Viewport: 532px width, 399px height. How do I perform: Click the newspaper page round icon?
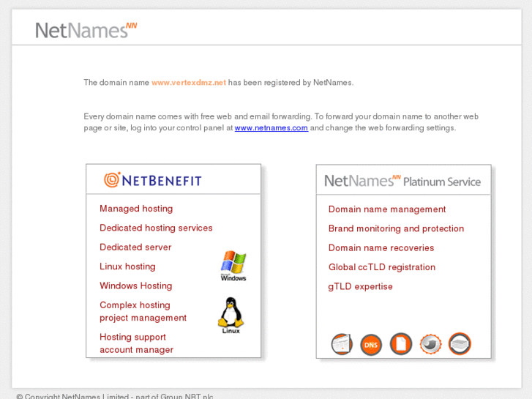coord(342,344)
